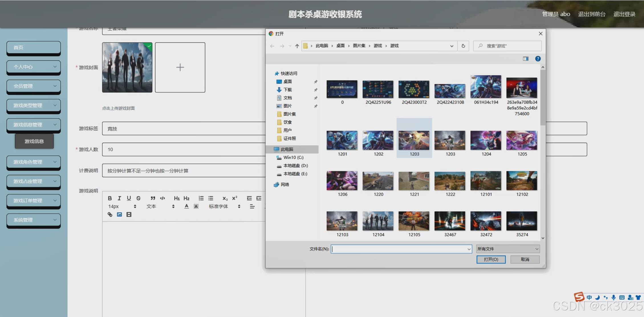Insert an image in the editor
Image resolution: width=644 pixels, height=317 pixels.
tap(119, 214)
